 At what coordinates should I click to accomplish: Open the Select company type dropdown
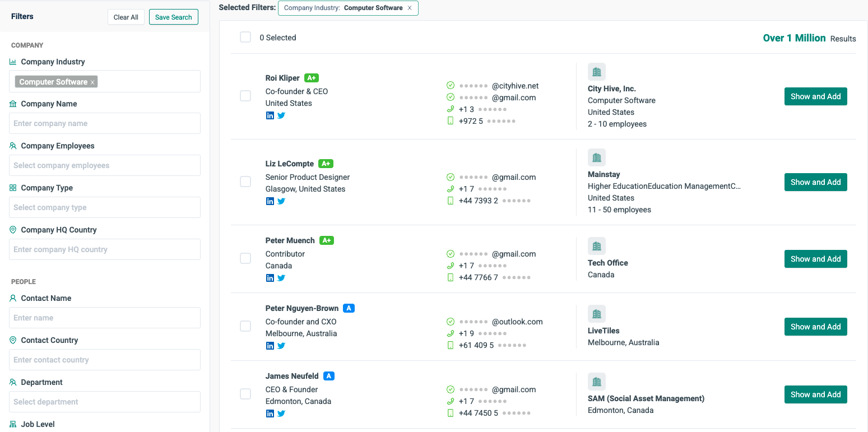(x=105, y=207)
